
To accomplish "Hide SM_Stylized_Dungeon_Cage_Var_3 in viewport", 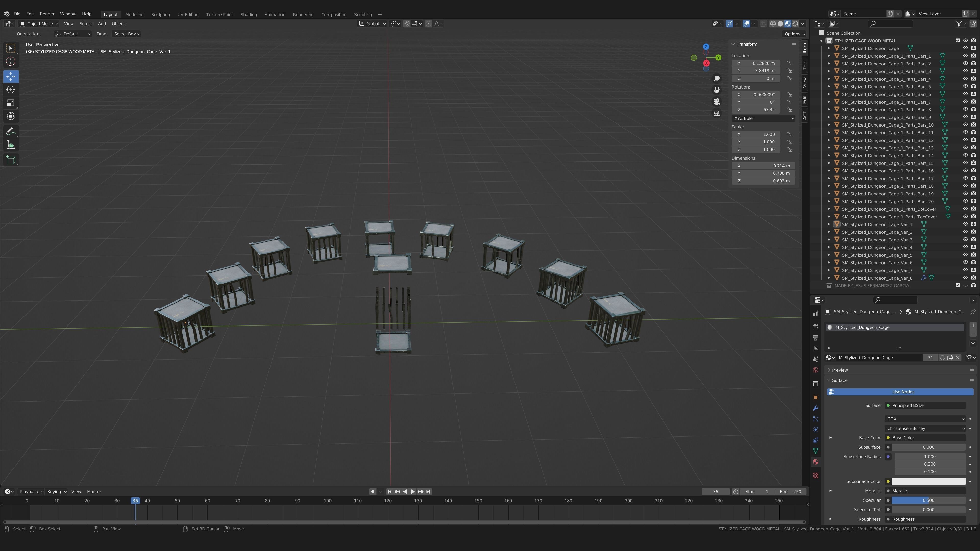I will [x=965, y=240].
